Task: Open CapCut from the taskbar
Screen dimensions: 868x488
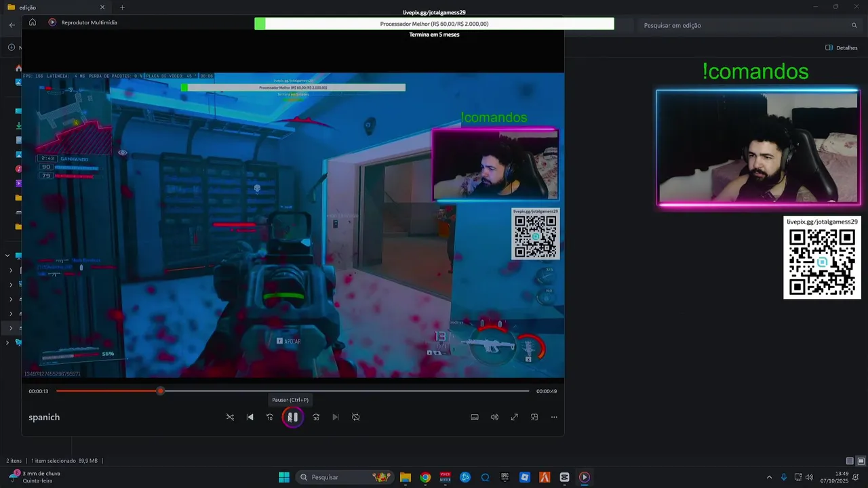Action: tap(565, 477)
